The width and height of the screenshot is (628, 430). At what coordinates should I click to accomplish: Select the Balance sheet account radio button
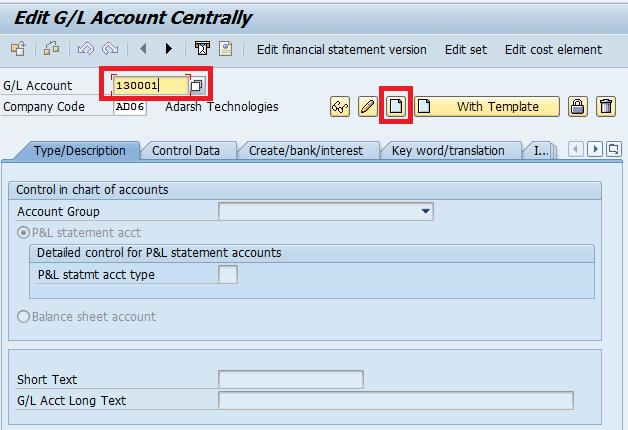tap(24, 317)
